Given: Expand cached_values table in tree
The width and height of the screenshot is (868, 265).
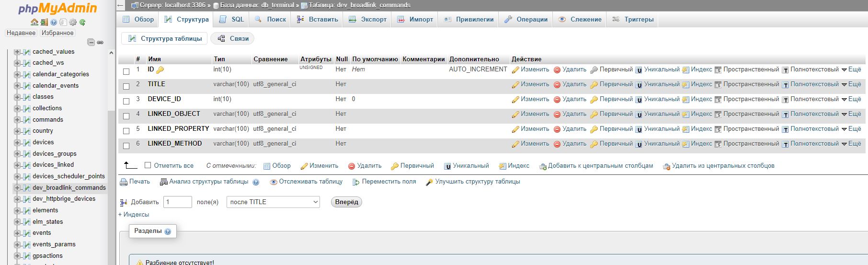Looking at the screenshot, I should pos(17,52).
